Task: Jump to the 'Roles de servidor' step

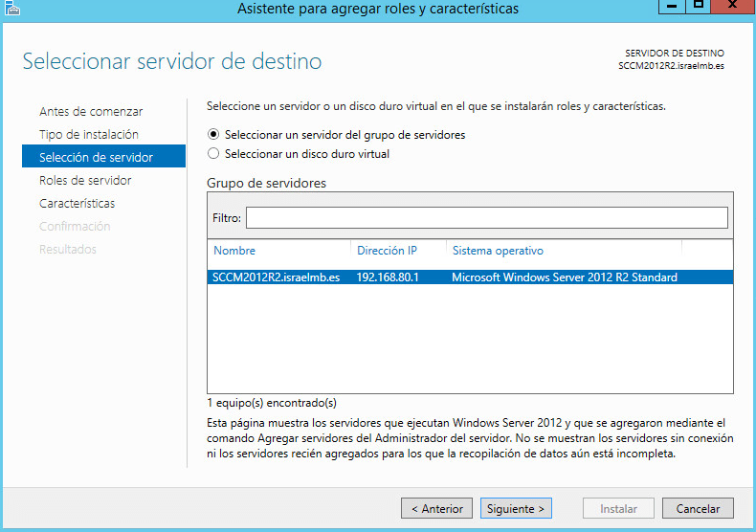Action: coord(85,181)
